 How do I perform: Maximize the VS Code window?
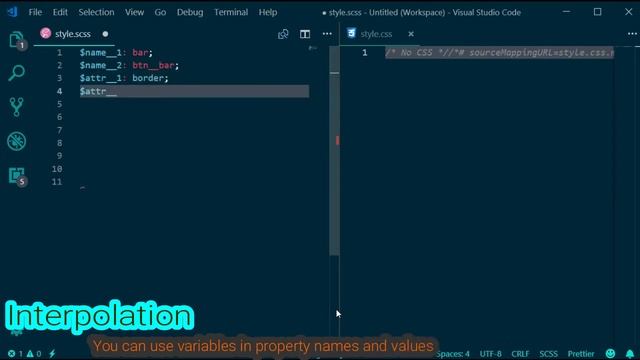598,12
